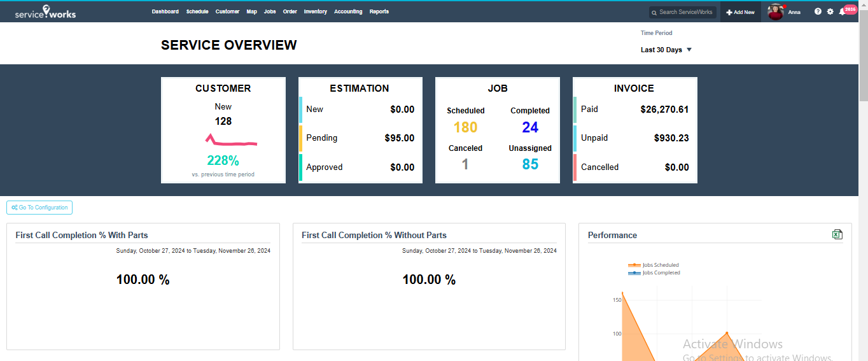The image size is (868, 361).
Task: Open the Customer menu
Action: pos(228,11)
